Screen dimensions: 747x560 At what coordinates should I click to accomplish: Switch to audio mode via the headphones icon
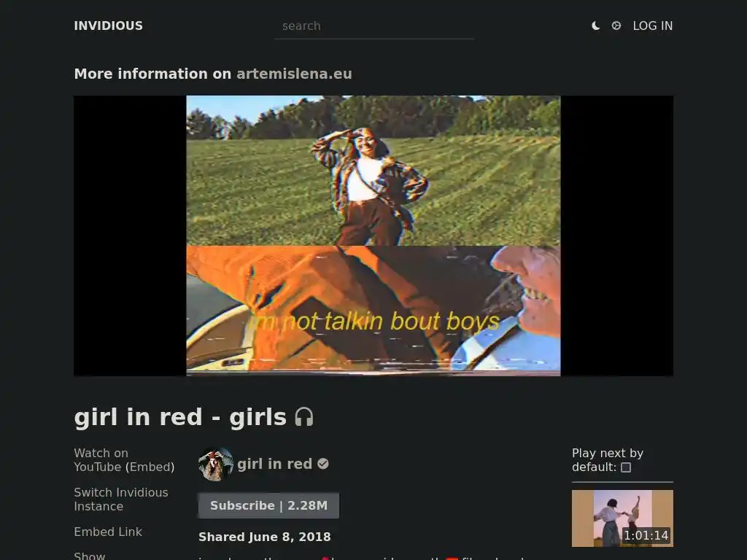pyautogui.click(x=304, y=417)
